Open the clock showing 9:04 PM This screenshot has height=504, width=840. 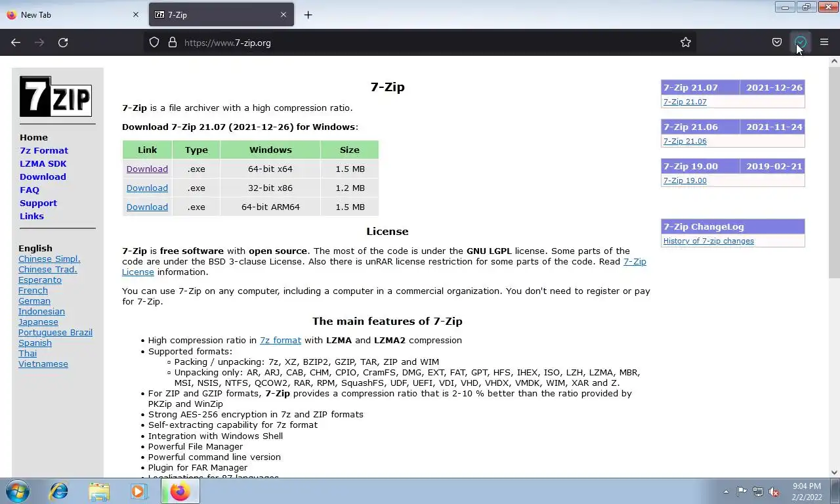(x=807, y=492)
